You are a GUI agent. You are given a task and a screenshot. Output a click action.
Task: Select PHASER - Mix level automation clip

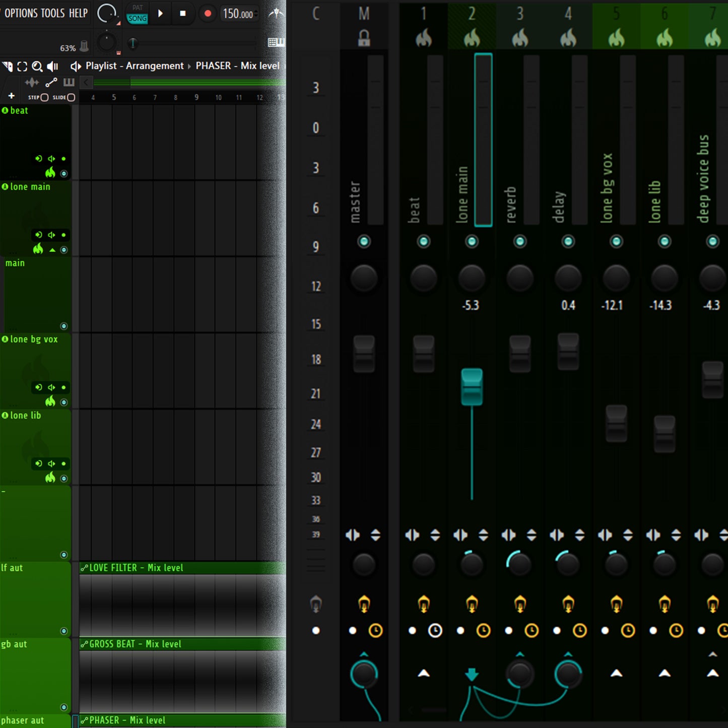coord(182,720)
